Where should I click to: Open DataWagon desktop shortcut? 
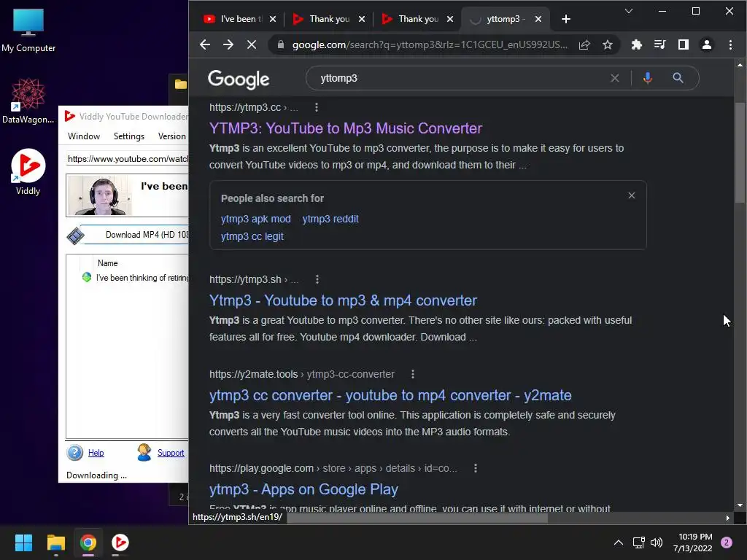28,101
